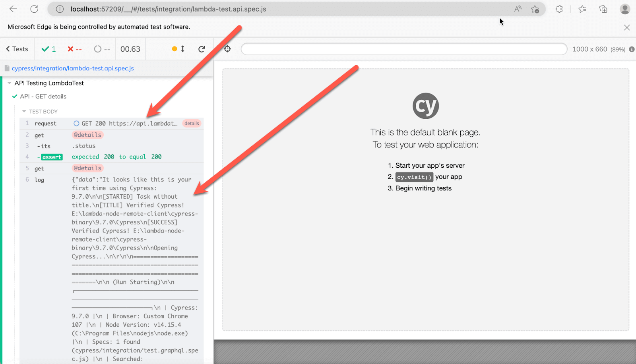636x364 pixels.
Task: Select the selector playground crosshair icon
Action: [x=227, y=48]
